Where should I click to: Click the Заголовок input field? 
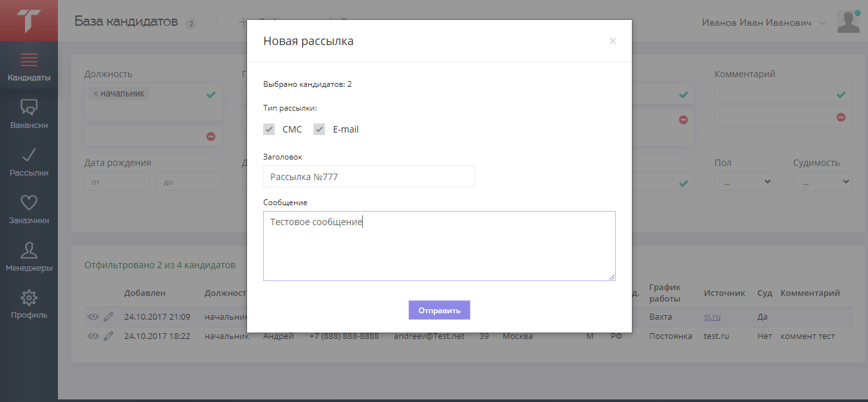(369, 176)
